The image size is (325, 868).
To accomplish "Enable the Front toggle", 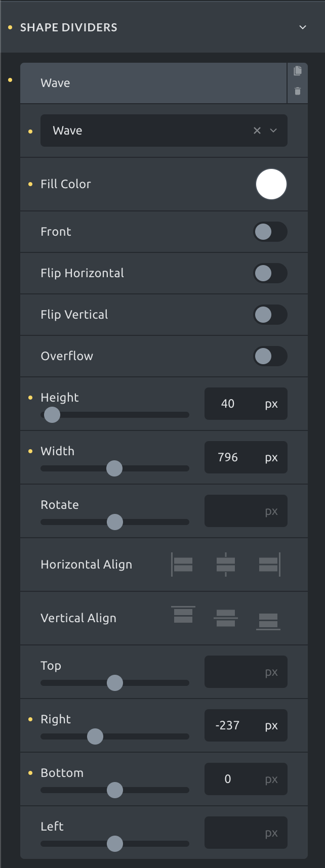I will click(270, 232).
